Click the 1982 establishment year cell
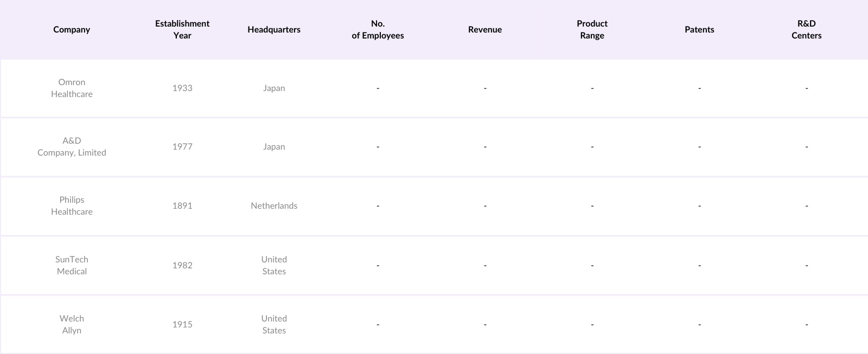 point(182,266)
